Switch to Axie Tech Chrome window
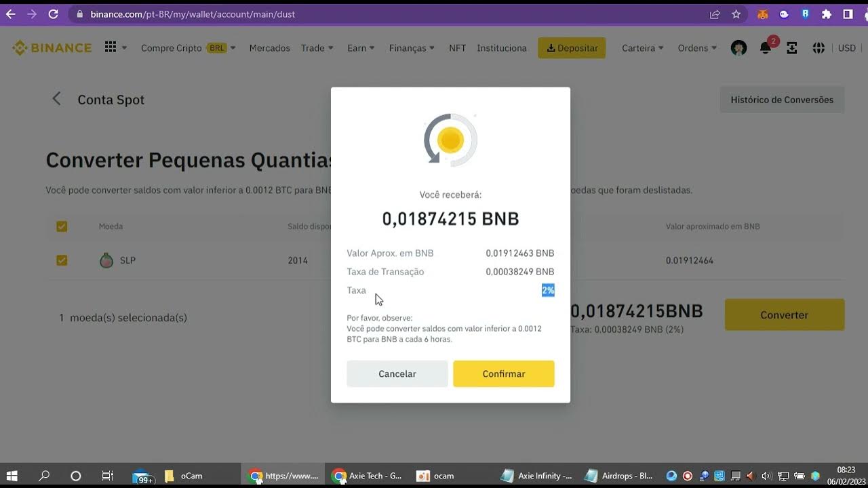Screen dimensions: 868x488 [368, 476]
